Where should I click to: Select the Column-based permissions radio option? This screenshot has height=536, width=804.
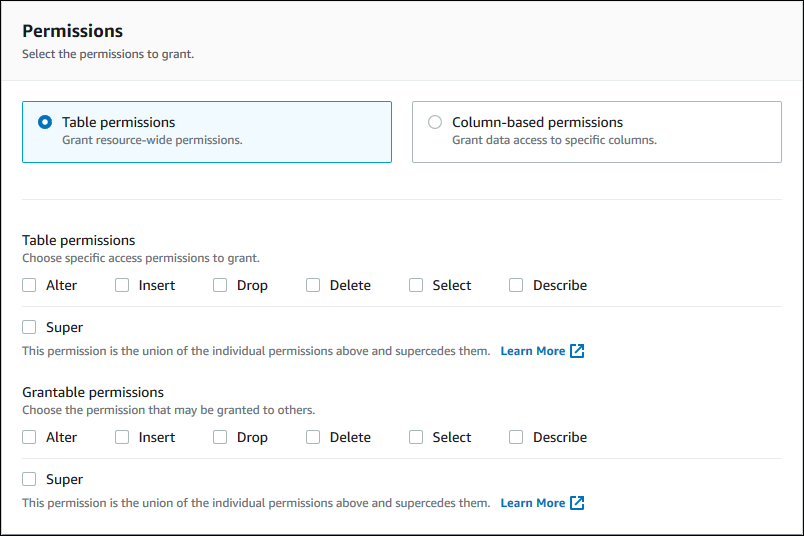click(435, 122)
